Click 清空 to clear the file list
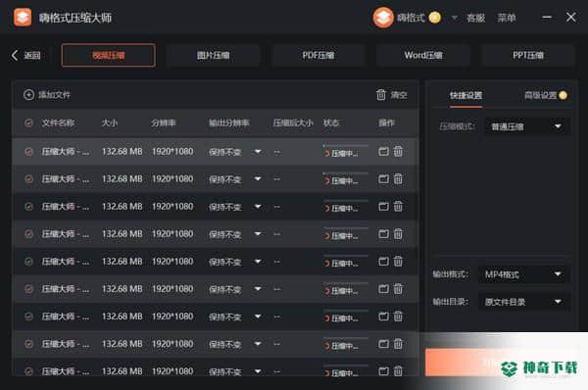Viewport: 588px width, 390px height. tap(392, 94)
